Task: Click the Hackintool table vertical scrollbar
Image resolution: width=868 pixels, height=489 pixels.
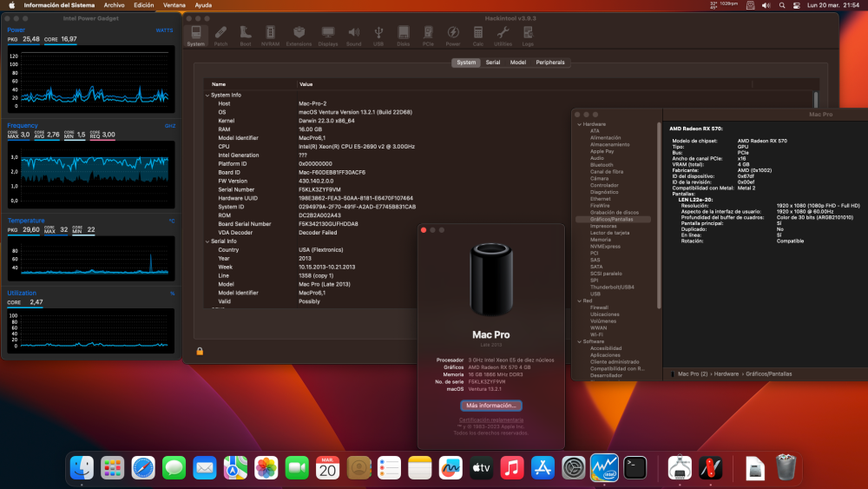Action: (815, 100)
